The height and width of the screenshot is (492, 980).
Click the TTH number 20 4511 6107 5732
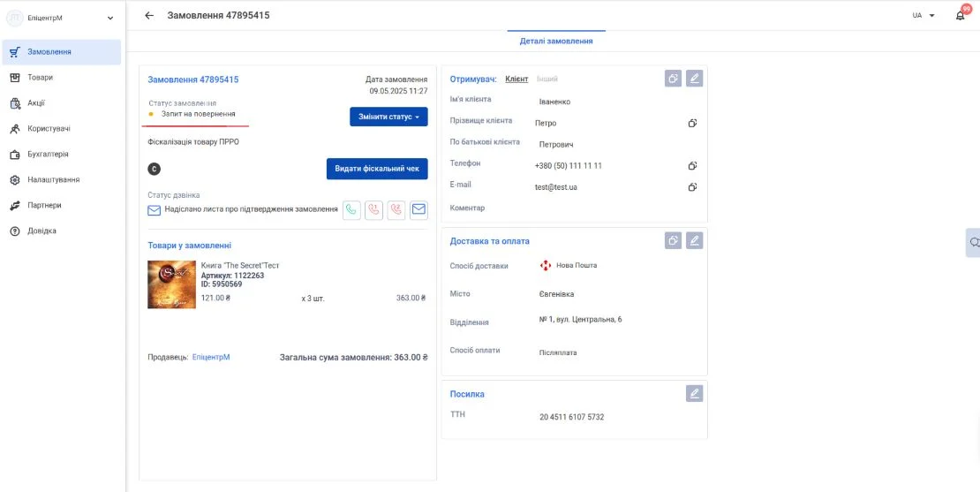tap(572, 417)
